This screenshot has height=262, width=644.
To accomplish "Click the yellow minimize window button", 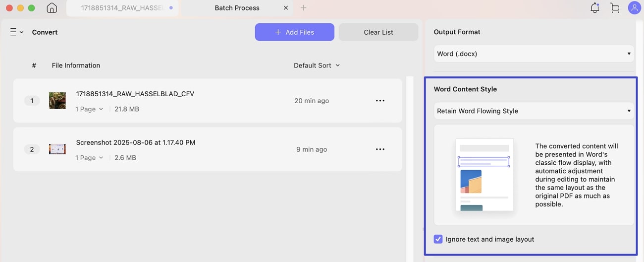I will (x=20, y=8).
